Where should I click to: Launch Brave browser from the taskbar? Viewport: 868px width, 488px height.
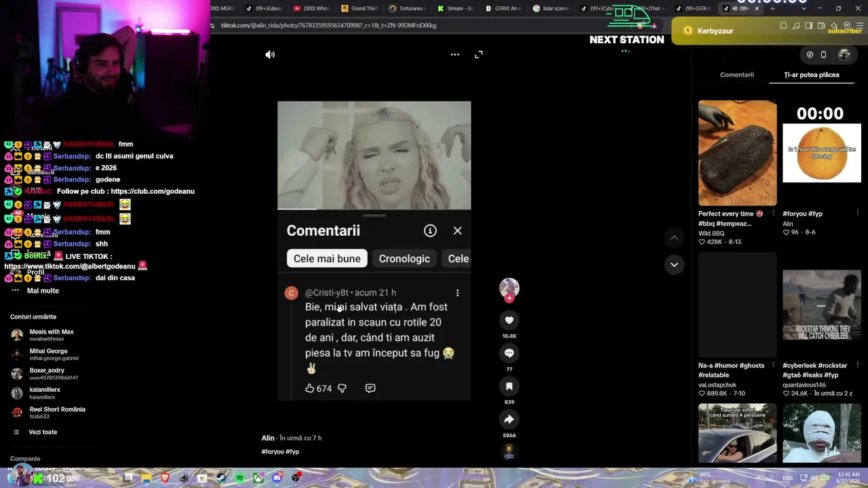165,479
